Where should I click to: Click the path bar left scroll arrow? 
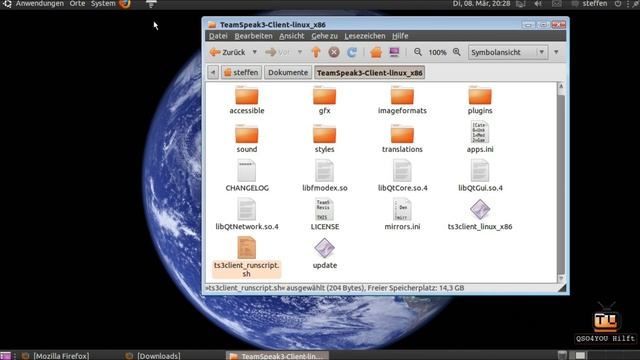coord(213,73)
